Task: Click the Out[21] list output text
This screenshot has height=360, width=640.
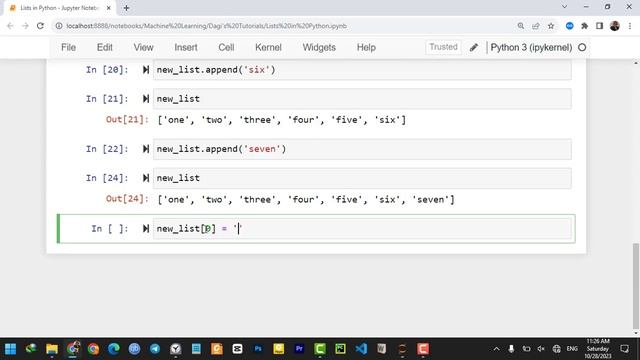Action: click(x=282, y=120)
